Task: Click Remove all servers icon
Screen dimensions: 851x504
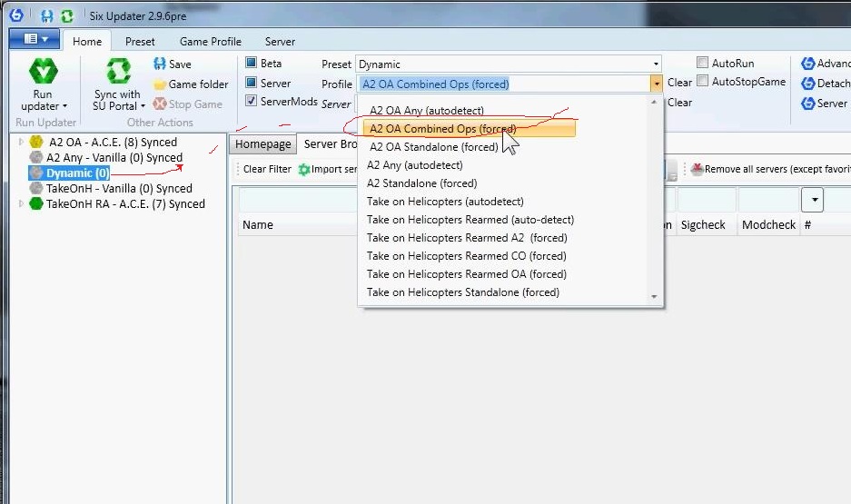Action: 697,169
